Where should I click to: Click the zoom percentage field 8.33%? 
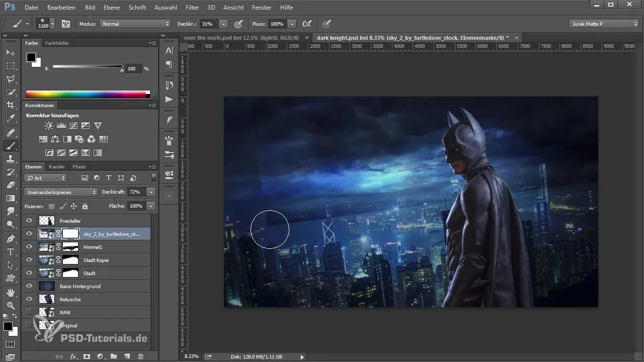click(x=191, y=356)
